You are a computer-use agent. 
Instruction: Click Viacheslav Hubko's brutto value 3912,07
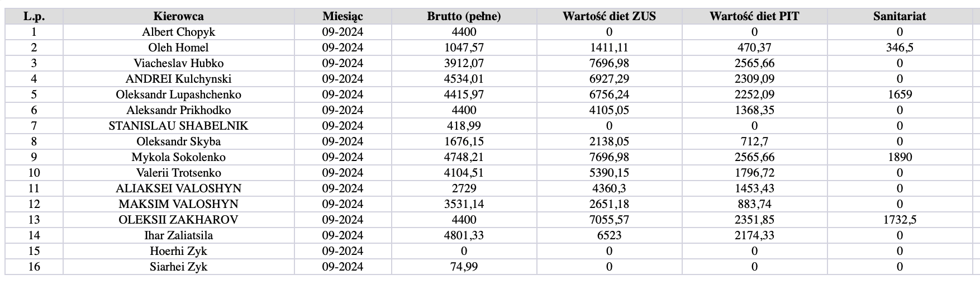pos(464,63)
